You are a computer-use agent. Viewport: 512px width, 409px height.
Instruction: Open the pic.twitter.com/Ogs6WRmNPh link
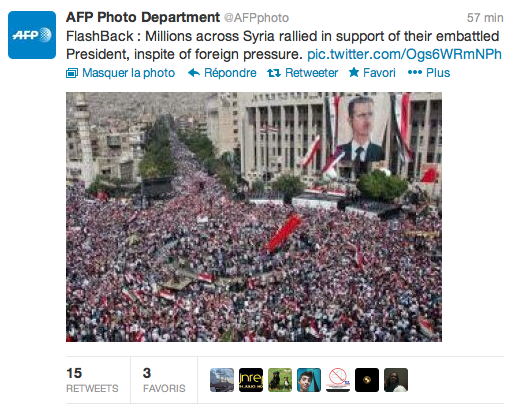(x=404, y=54)
